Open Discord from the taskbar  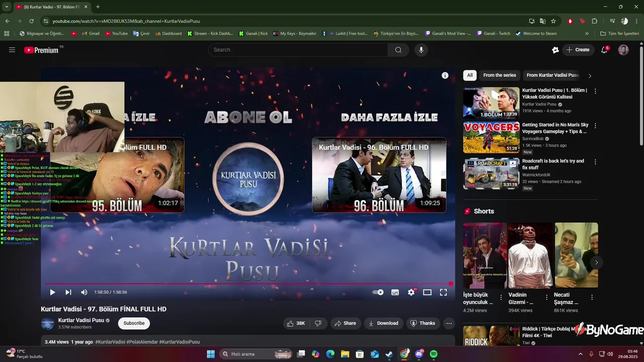point(419,354)
